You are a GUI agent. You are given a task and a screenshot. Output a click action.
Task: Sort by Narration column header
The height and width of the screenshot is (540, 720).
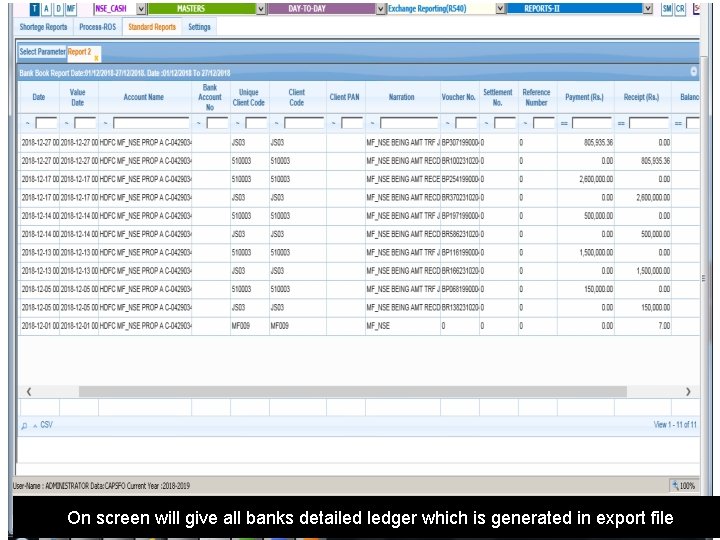coord(402,97)
